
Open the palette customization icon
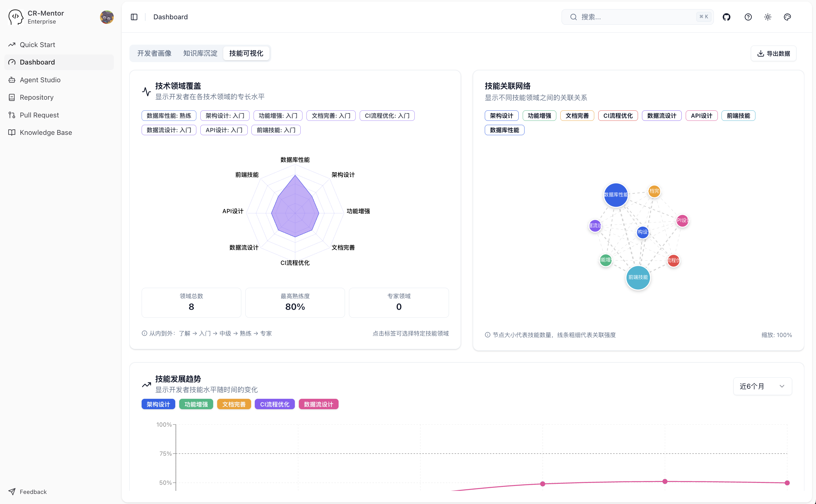(787, 17)
